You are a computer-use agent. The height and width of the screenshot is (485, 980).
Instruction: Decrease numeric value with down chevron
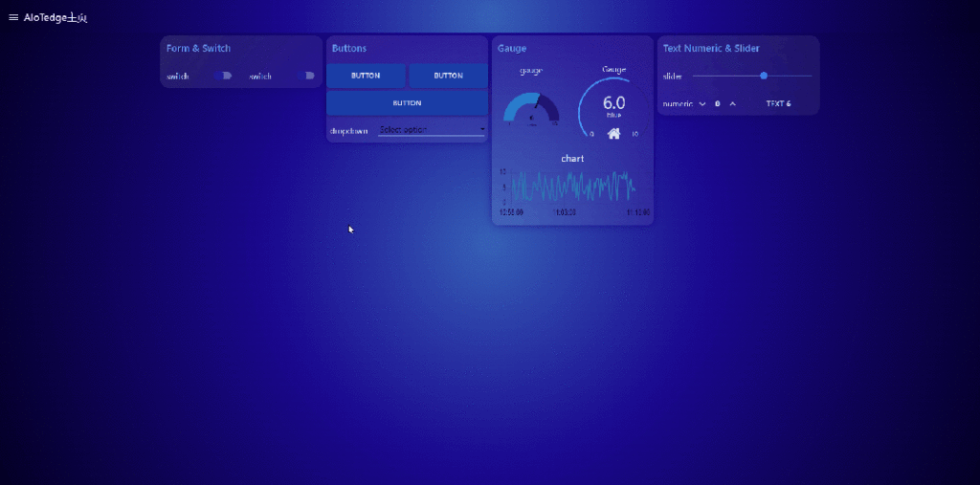pos(702,103)
